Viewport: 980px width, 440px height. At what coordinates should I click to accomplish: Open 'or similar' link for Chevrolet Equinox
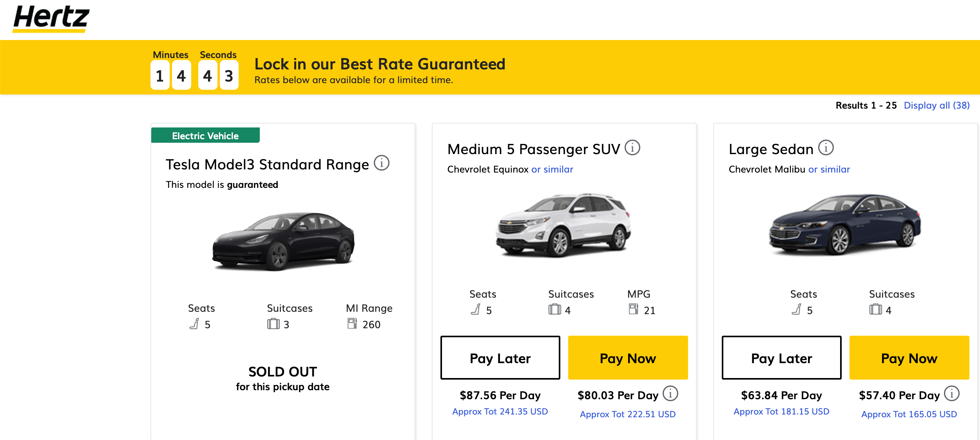tap(552, 169)
